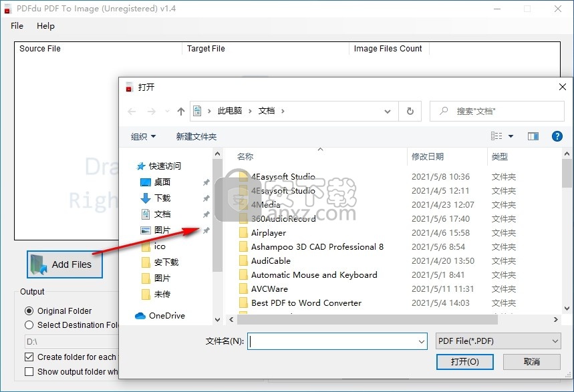The width and height of the screenshot is (574, 392).
Task: Open the File menu in PDFdu
Action: point(17,26)
